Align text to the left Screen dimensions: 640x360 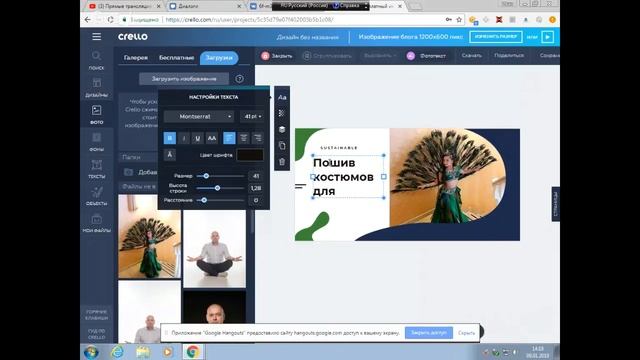tap(229, 138)
